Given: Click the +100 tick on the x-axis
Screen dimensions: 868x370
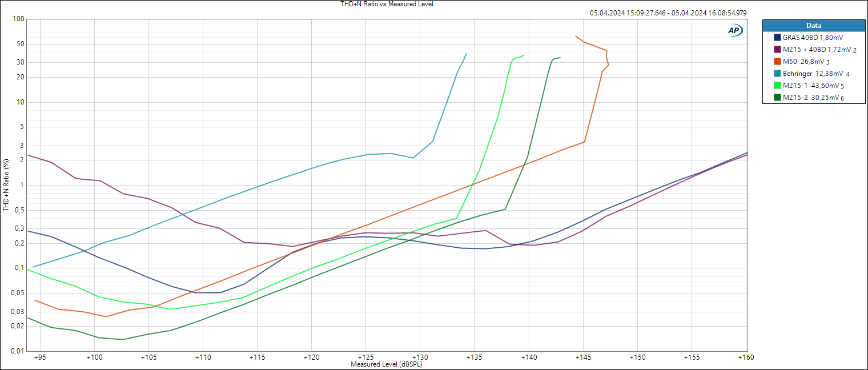Looking at the screenshot, I should pos(94,357).
